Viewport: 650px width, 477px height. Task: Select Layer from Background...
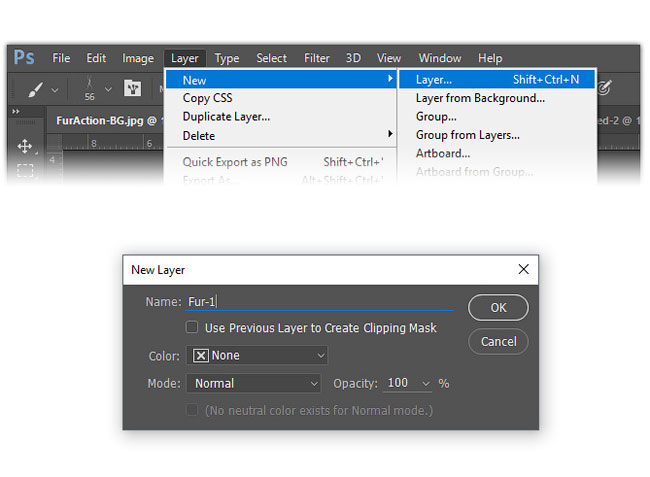[497, 98]
